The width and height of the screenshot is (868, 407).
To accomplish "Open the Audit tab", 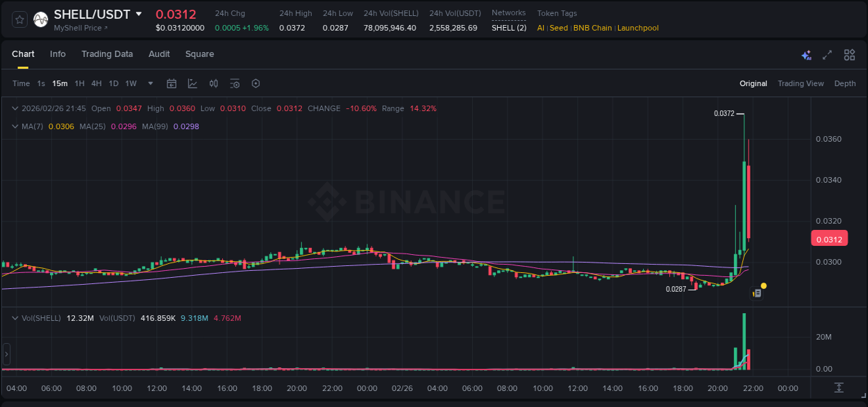I will pyautogui.click(x=159, y=53).
